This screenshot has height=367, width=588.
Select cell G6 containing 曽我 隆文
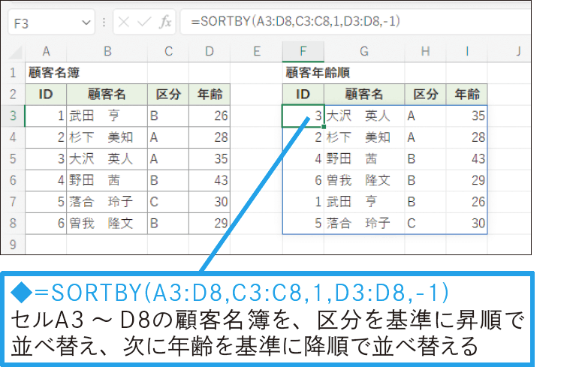pyautogui.click(x=364, y=180)
